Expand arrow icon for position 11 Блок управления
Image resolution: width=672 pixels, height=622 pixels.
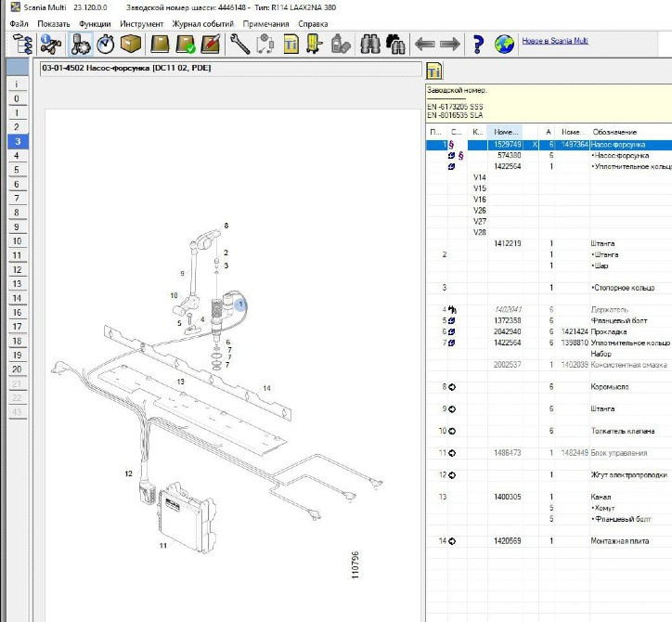[453, 453]
